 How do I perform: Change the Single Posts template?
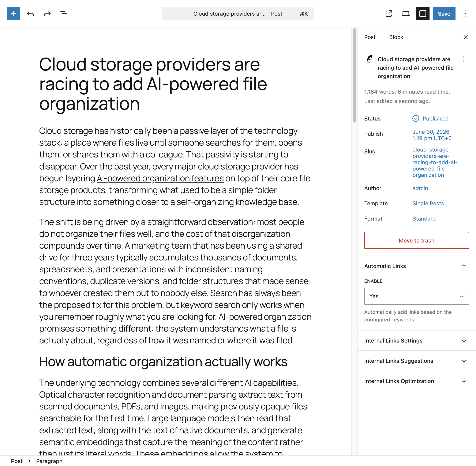(428, 203)
